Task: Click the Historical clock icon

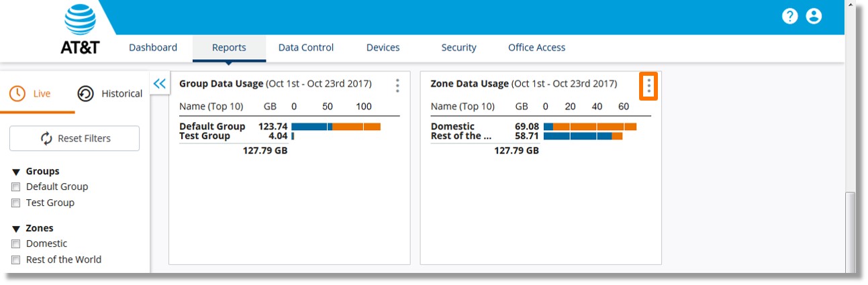Action: [x=86, y=94]
